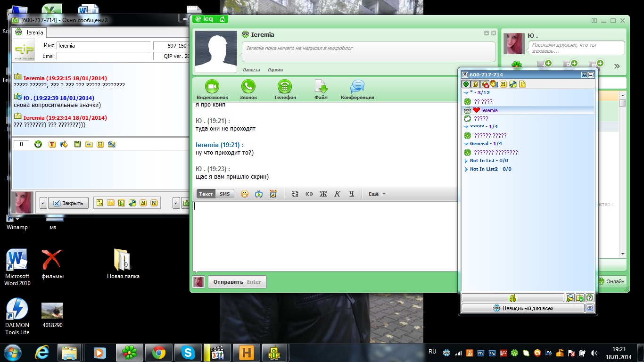Open the Архив history link

[275, 70]
